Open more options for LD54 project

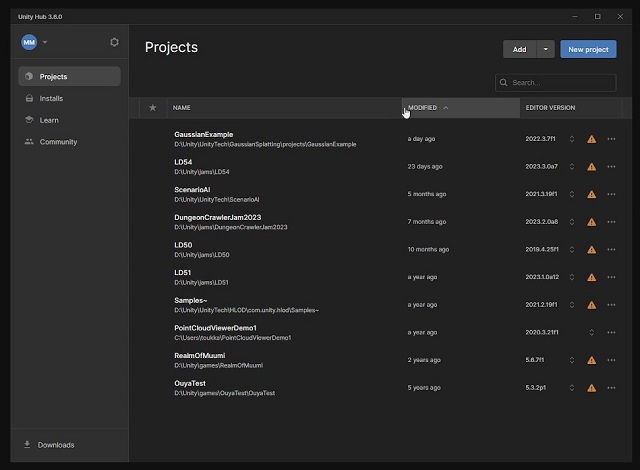[611, 167]
